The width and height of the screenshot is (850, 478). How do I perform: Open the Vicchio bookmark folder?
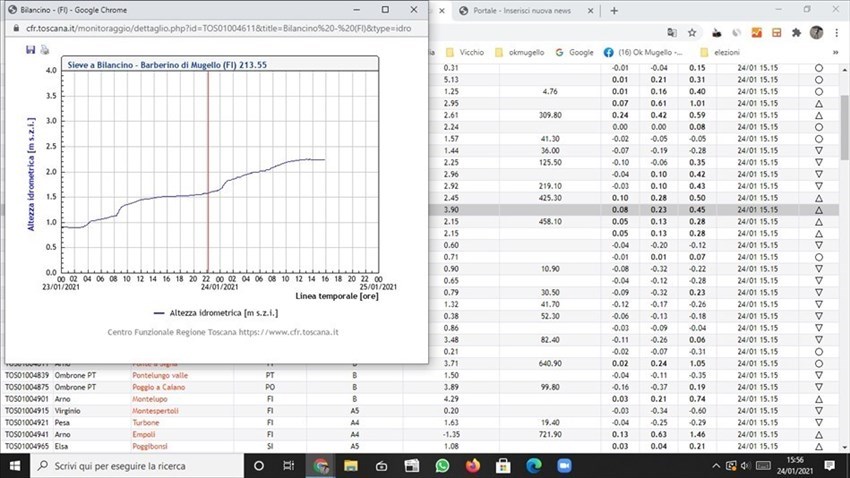(468, 51)
